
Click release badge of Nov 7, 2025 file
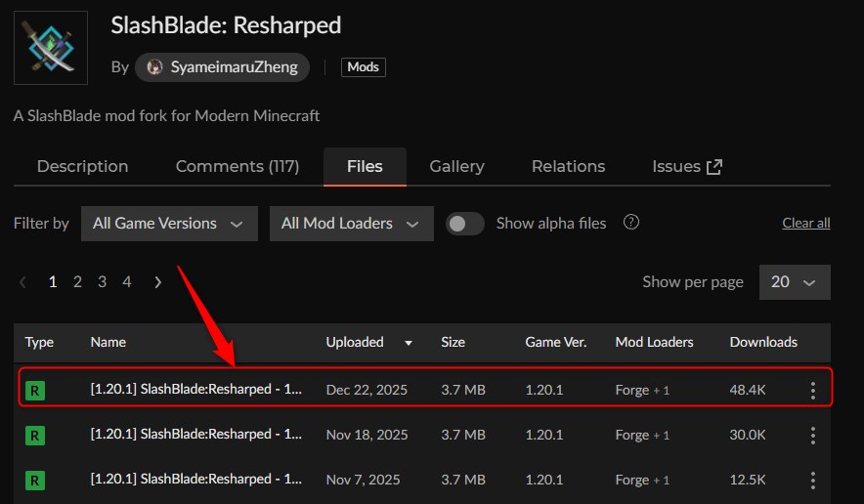[35, 481]
